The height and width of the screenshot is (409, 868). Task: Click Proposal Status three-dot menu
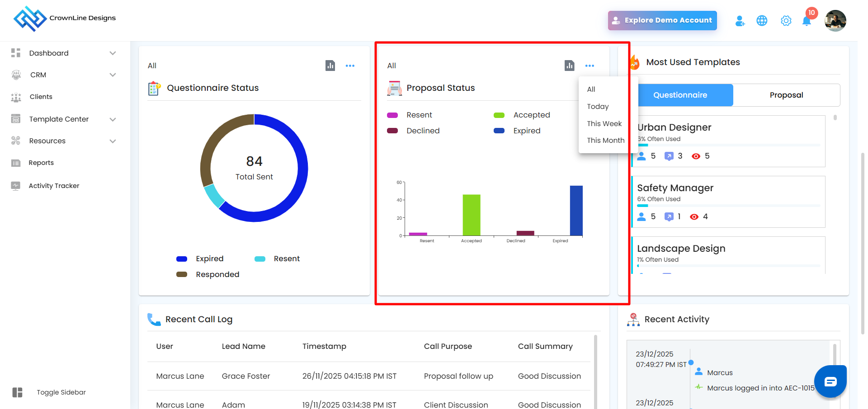(x=590, y=66)
